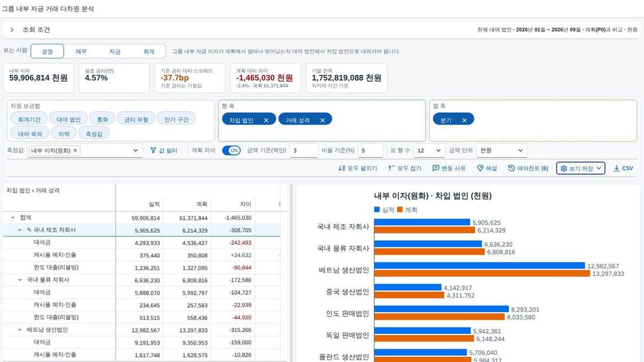The height and width of the screenshot is (362, 644).
Task: Click the 계획 대비 차이 KPI card
Action: [x=265, y=78]
